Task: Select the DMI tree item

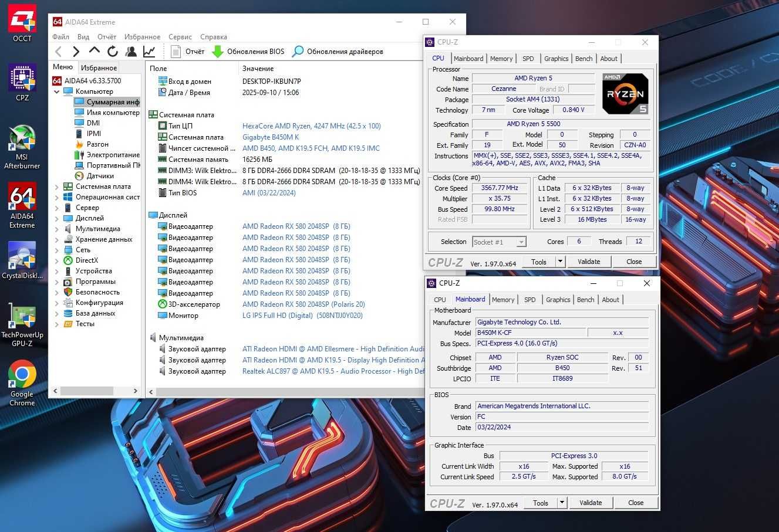Action: point(93,123)
